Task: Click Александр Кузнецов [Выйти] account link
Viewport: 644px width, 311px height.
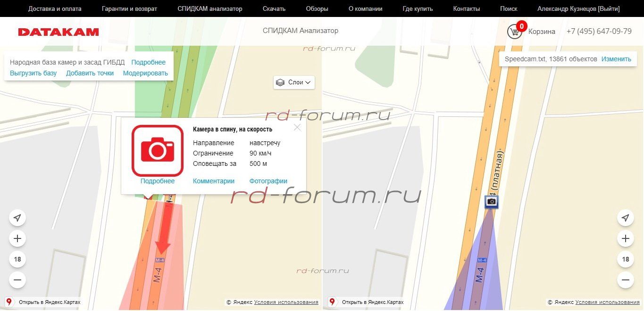Action: point(578,8)
